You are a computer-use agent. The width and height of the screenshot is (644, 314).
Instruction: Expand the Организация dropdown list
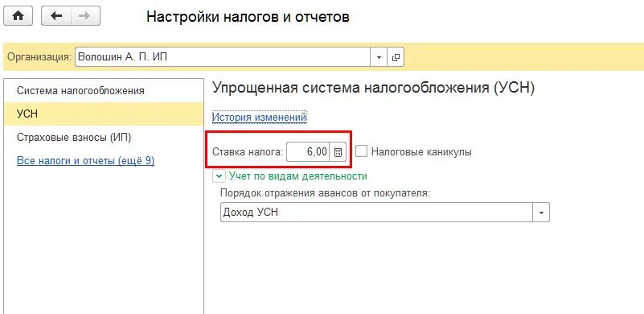pyautogui.click(x=379, y=57)
